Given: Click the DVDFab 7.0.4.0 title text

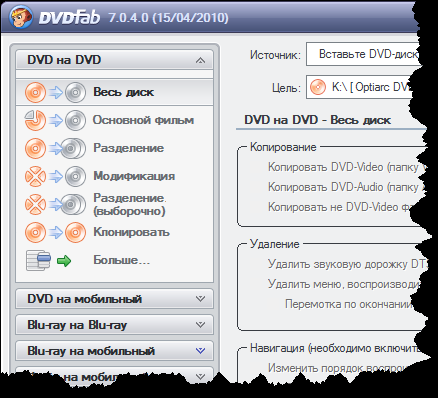Looking at the screenshot, I should (134, 17).
